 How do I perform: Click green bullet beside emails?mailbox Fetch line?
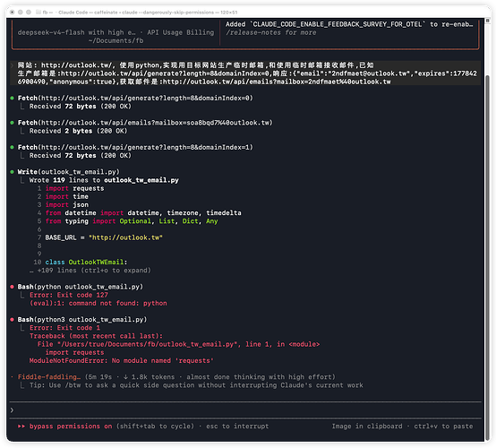coord(12,123)
